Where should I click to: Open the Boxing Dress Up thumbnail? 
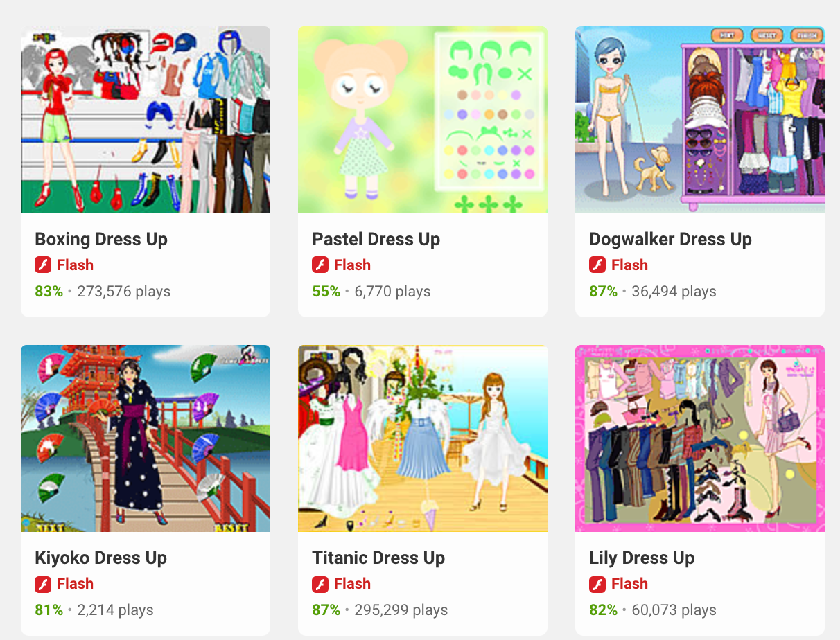pos(146,120)
